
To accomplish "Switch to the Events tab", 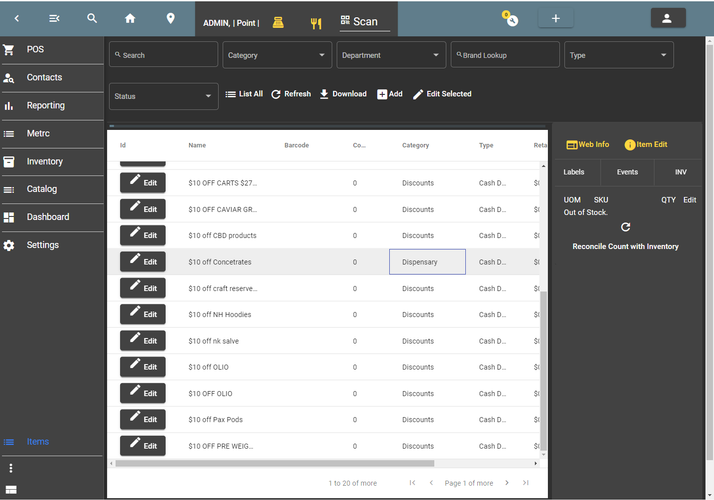I will 627,172.
